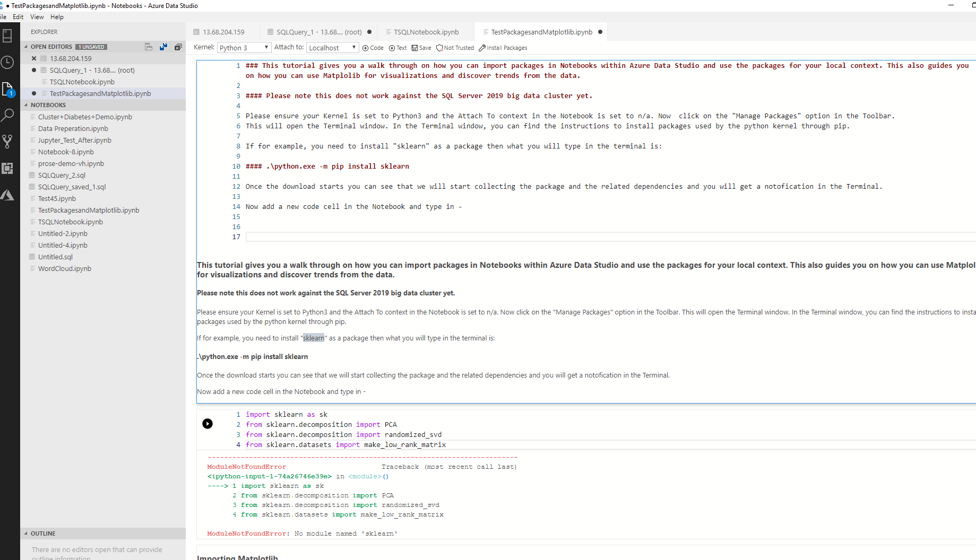Open Task History clock icon
976x560 pixels.
coord(7,63)
